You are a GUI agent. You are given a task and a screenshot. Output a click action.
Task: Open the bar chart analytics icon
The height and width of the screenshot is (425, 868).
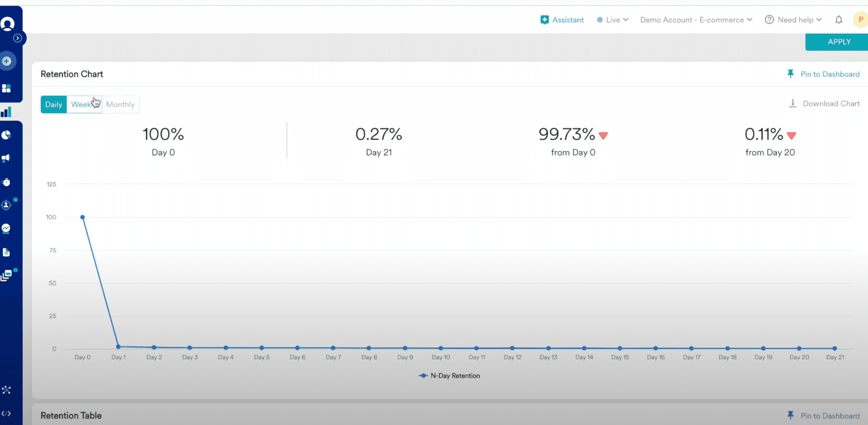tap(6, 112)
